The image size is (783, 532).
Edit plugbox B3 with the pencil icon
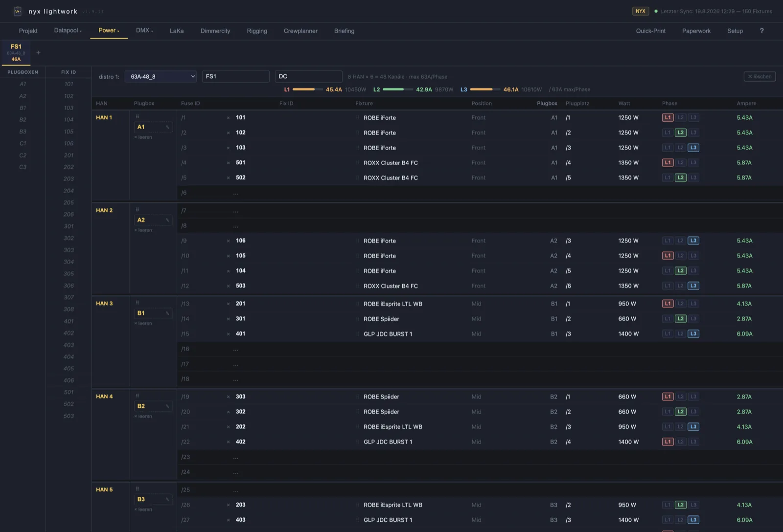point(167,499)
